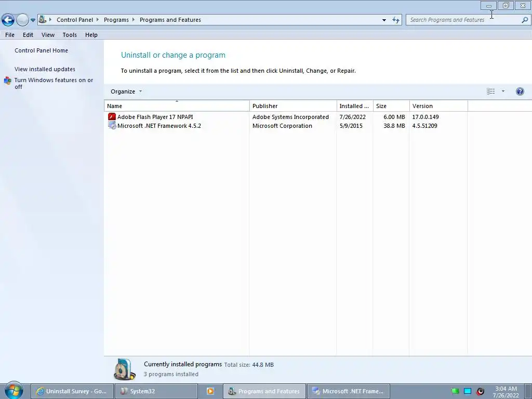Click Microsoft Corporation publisher cell
This screenshot has height=399, width=532.
point(282,126)
